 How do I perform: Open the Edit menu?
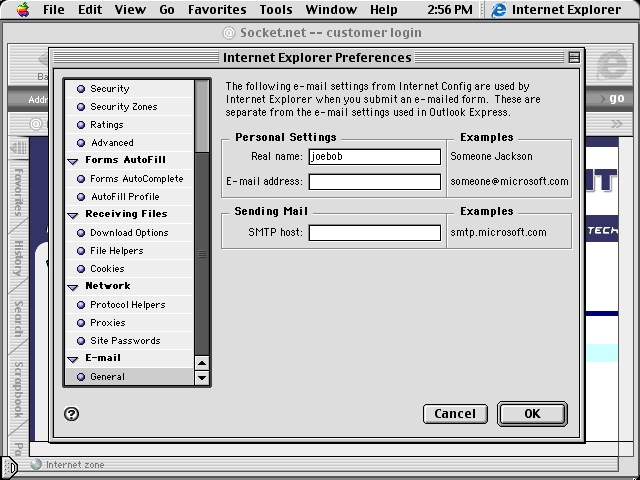[90, 9]
